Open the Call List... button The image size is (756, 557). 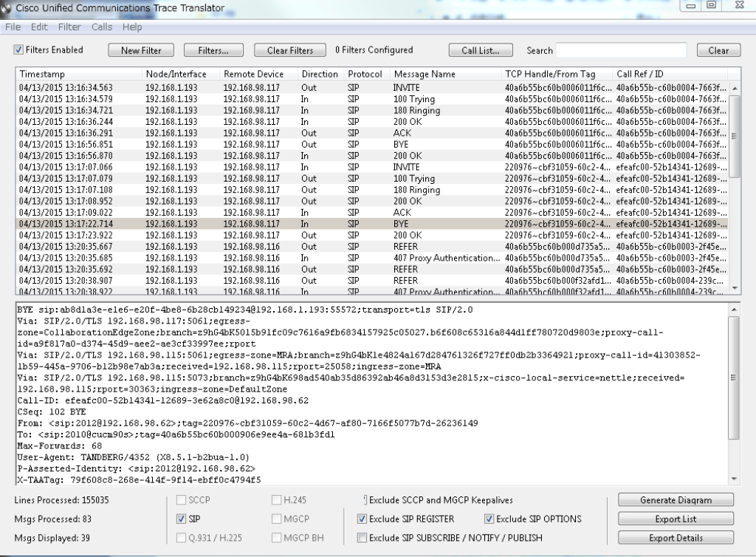click(480, 50)
